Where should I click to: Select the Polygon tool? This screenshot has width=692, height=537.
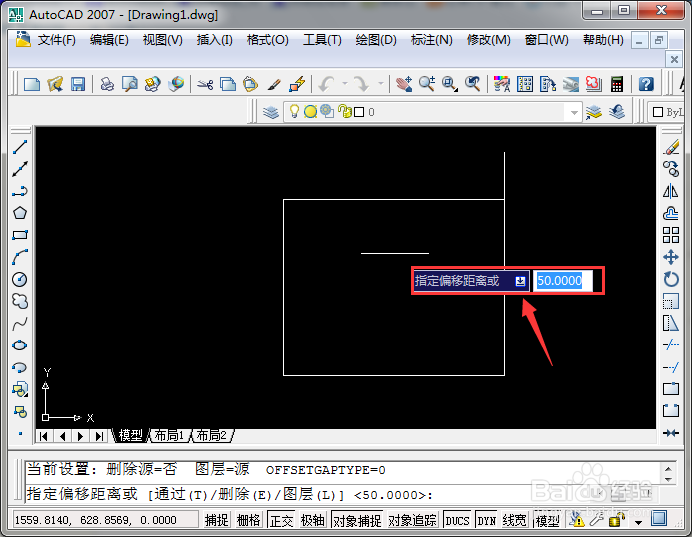coord(20,213)
